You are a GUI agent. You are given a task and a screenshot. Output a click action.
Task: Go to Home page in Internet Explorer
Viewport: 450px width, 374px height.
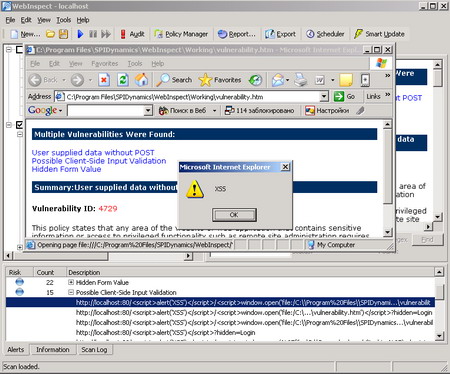(141, 80)
